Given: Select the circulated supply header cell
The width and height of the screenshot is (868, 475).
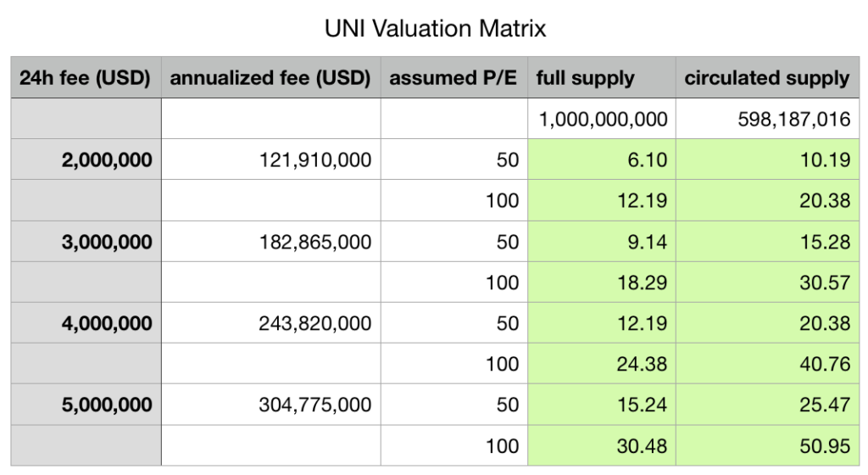Looking at the screenshot, I should point(767,77).
